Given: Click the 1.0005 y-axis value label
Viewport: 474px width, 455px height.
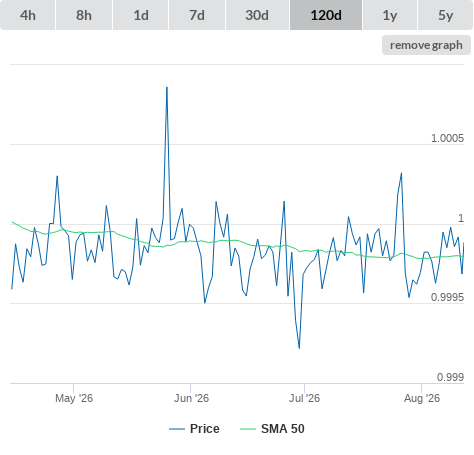Looking at the screenshot, I should (447, 138).
